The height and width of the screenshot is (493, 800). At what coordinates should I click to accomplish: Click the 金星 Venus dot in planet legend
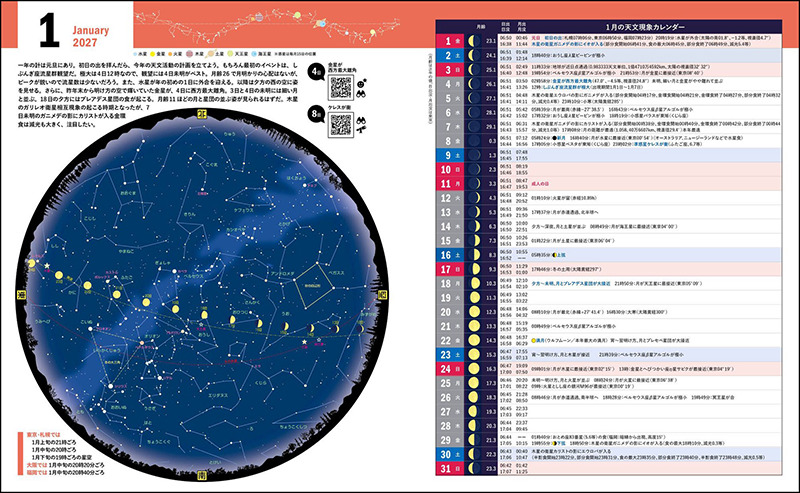point(153,53)
